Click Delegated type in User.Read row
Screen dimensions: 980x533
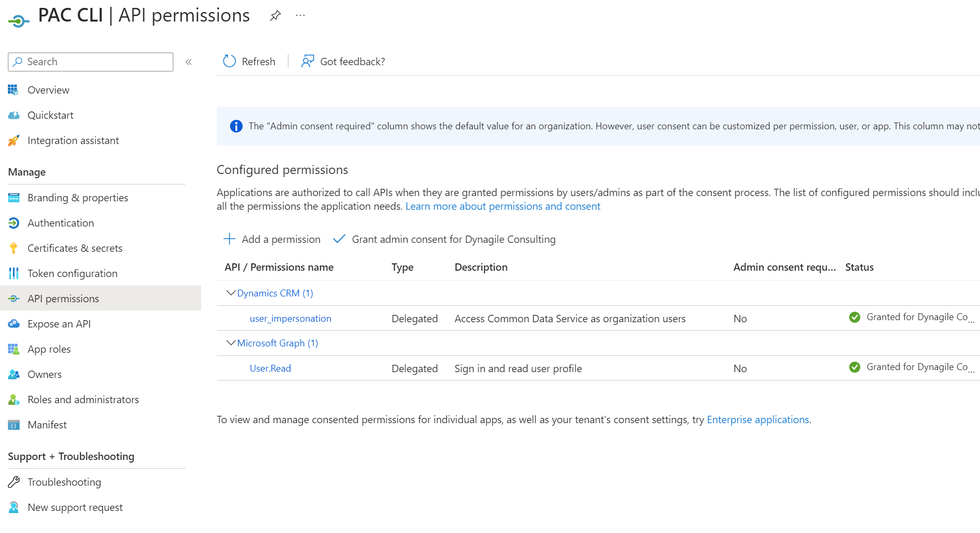pos(414,368)
